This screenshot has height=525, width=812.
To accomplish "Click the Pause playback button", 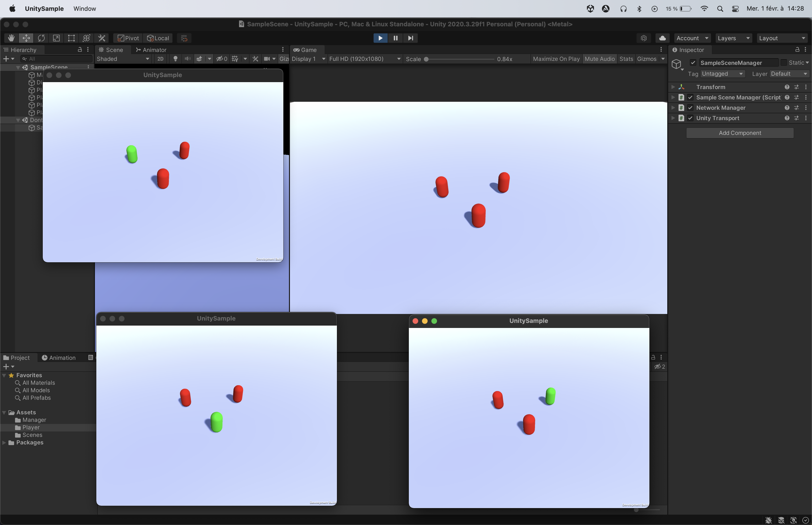I will (x=395, y=38).
